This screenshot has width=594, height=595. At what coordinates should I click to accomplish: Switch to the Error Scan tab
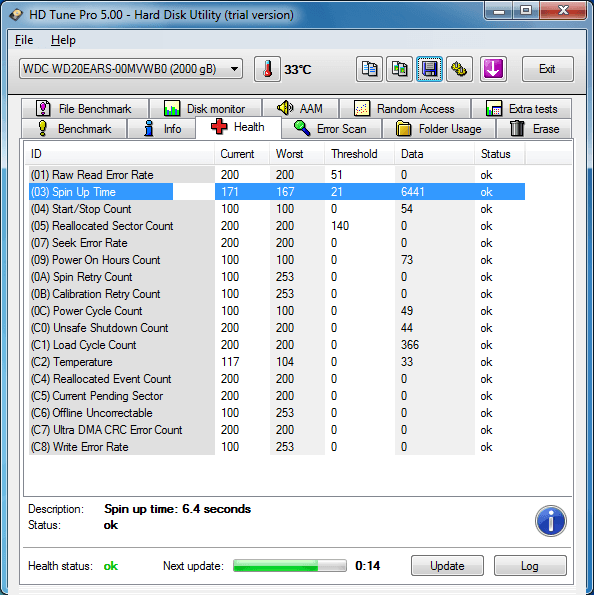(x=331, y=129)
